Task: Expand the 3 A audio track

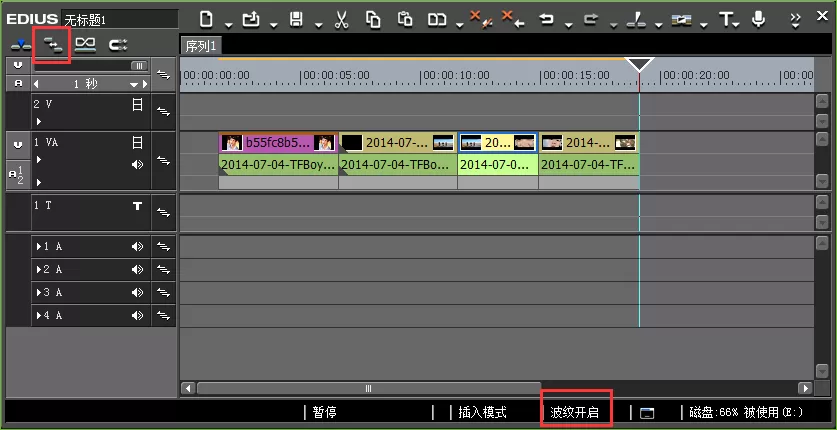Action: point(38,292)
